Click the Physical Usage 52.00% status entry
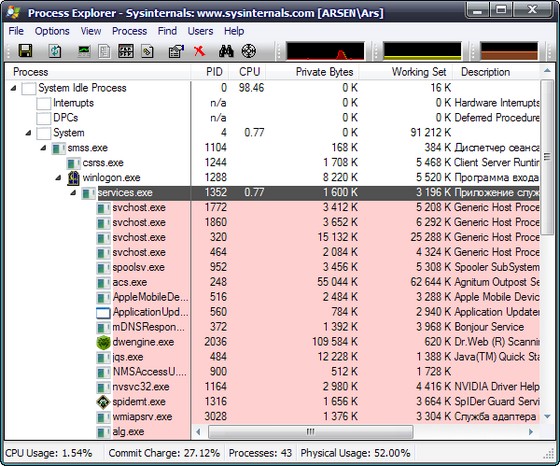The image size is (560, 466). 355,453
